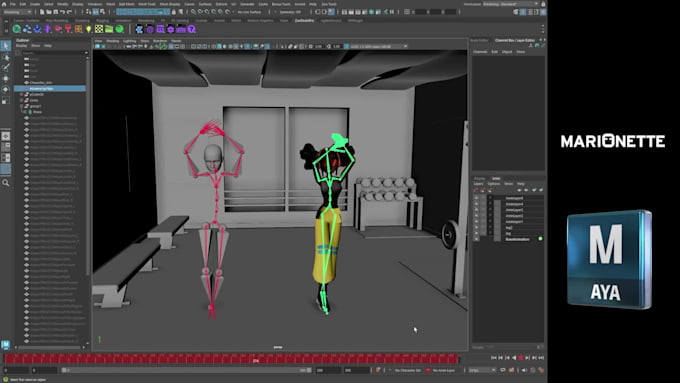This screenshot has width=680, height=383.
Task: Click the Redo arrow in status line
Action: [x=69, y=12]
